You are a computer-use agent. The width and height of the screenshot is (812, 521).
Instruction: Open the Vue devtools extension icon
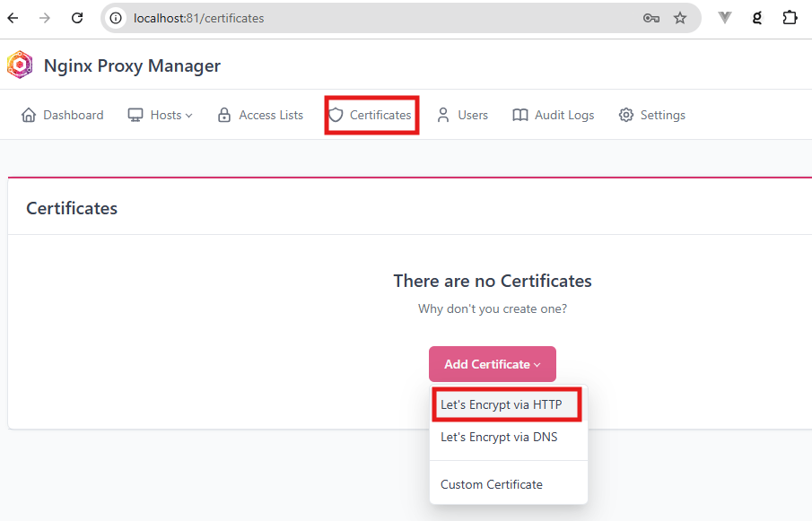[x=725, y=18]
